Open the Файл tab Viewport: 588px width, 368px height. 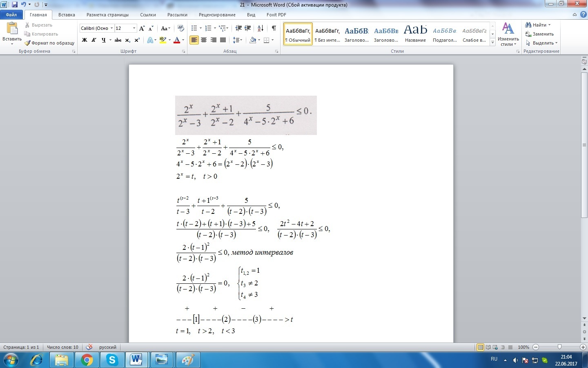(x=11, y=15)
